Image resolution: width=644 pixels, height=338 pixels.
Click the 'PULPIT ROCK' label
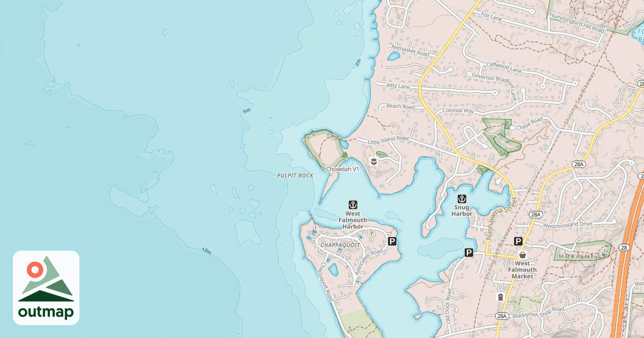(x=295, y=175)
